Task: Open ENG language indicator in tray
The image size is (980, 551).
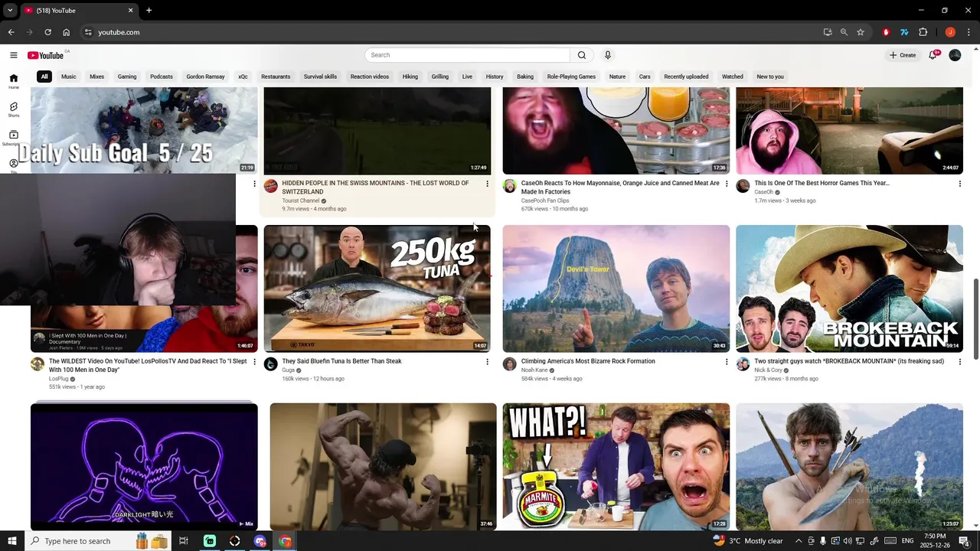Action: [x=906, y=541]
